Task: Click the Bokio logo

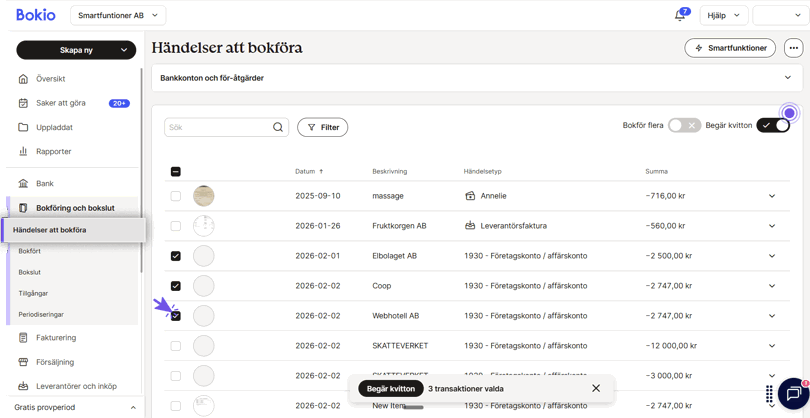Action: click(36, 15)
